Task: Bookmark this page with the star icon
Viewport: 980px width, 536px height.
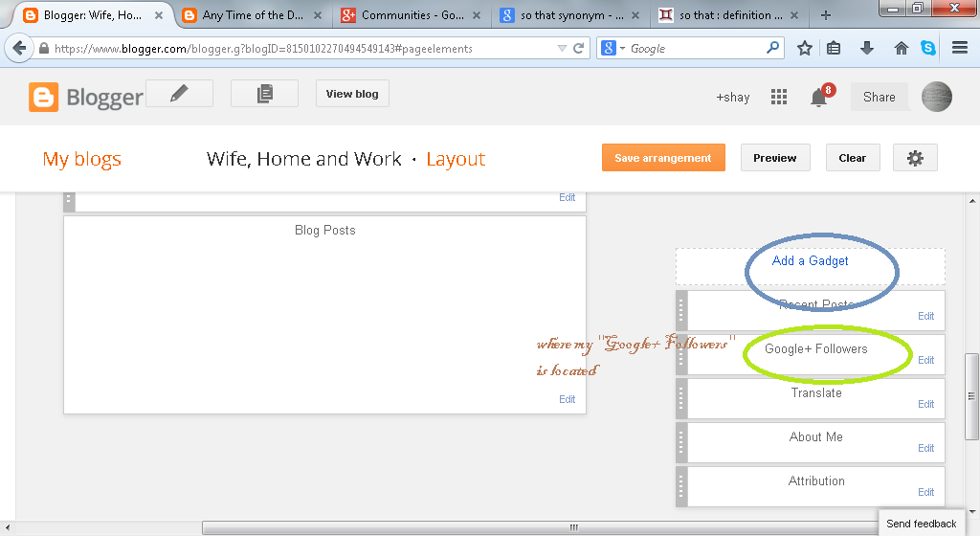Action: 804,48
